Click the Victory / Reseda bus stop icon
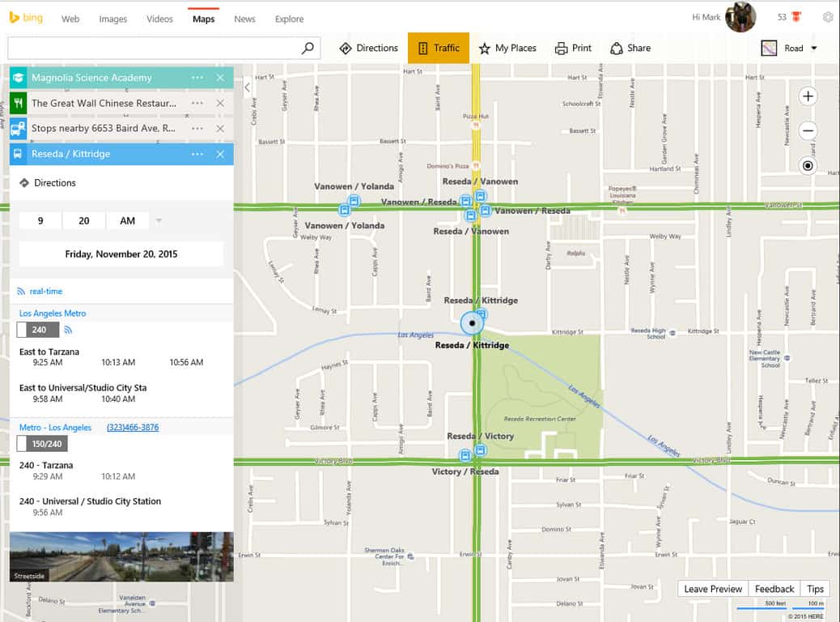Screen dimensions: 840x622 (x=465, y=456)
